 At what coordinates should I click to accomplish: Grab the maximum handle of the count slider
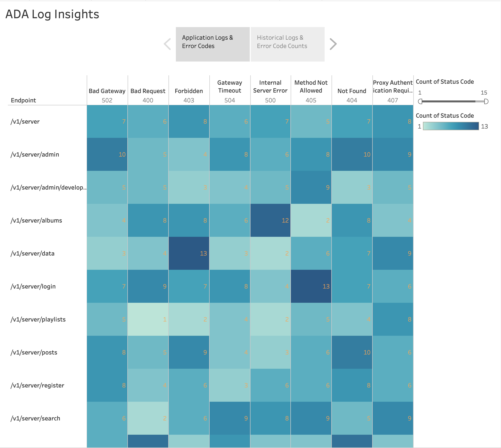tap(486, 101)
